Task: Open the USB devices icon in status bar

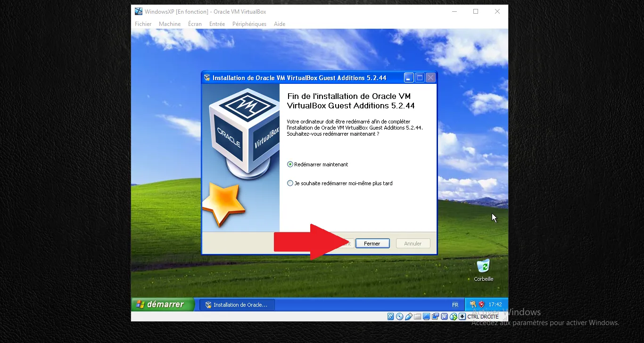Action: click(409, 317)
